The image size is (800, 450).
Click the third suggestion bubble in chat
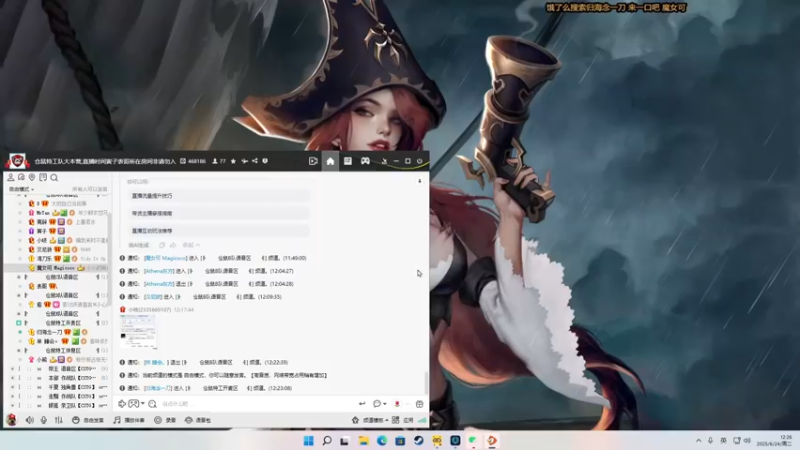(218, 231)
